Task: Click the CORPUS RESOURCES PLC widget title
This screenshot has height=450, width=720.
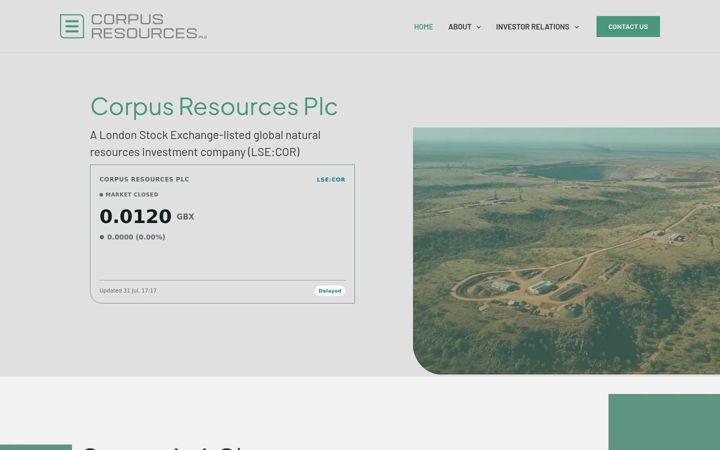Action: [144, 180]
